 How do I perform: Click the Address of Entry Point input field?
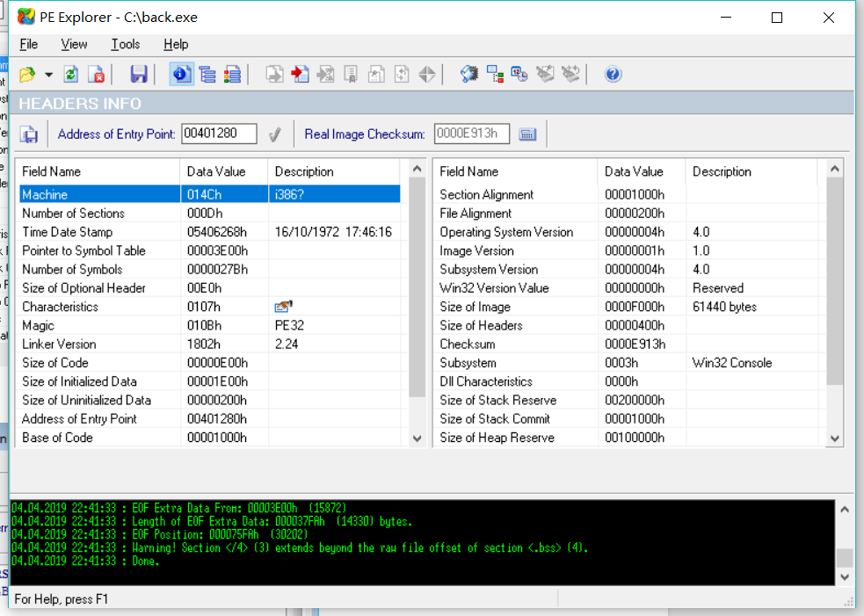[219, 134]
